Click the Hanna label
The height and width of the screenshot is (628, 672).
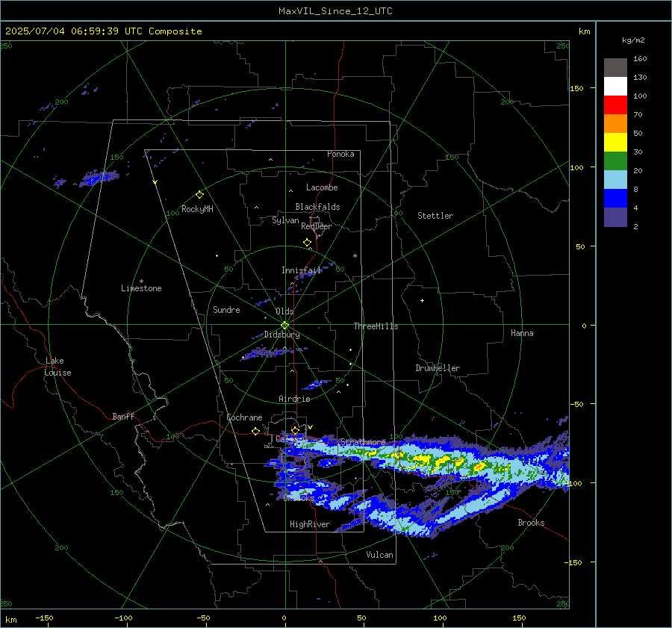coord(522,333)
